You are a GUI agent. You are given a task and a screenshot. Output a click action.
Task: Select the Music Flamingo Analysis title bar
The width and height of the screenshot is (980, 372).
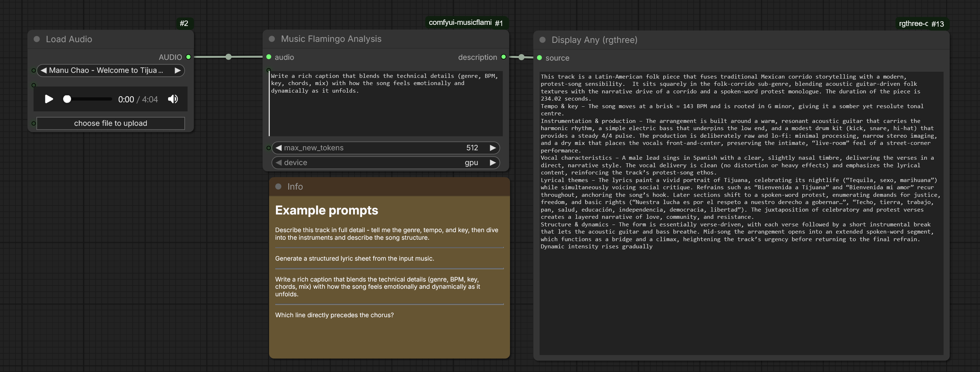click(x=385, y=39)
